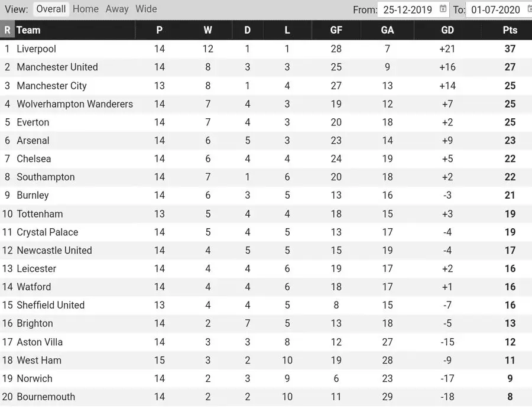The width and height of the screenshot is (532, 415).
Task: Sort table by the Pts column header
Action: pos(510,30)
